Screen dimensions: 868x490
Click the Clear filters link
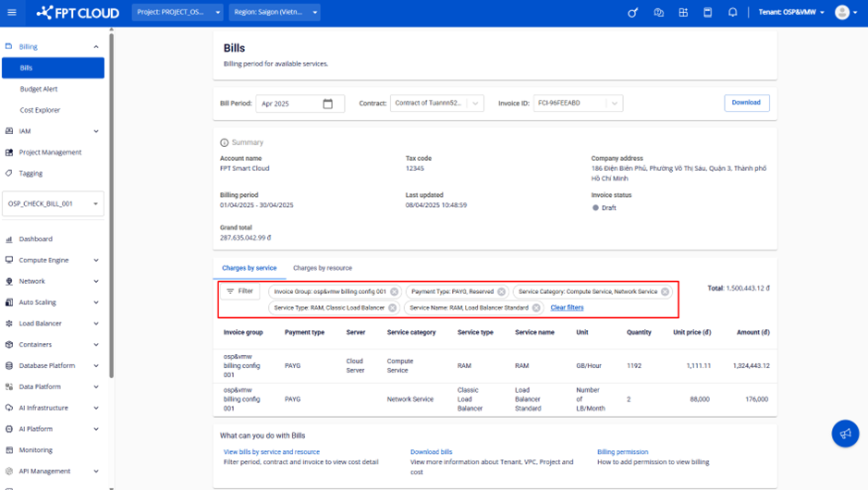point(567,308)
